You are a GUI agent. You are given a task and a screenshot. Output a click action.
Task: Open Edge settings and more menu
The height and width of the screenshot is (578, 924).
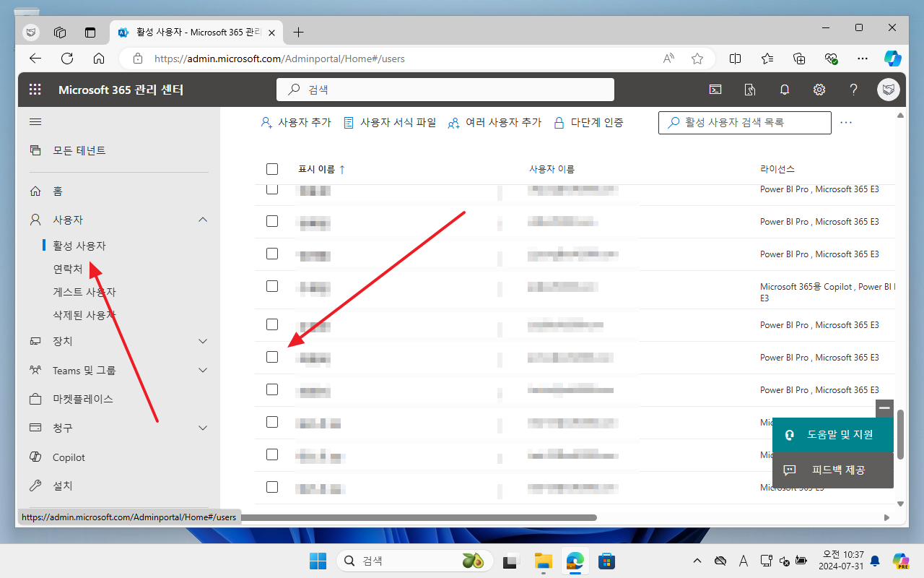[x=863, y=59]
